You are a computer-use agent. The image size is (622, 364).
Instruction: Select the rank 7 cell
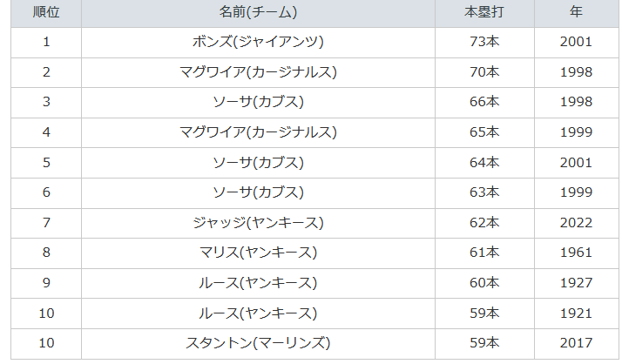(x=46, y=223)
